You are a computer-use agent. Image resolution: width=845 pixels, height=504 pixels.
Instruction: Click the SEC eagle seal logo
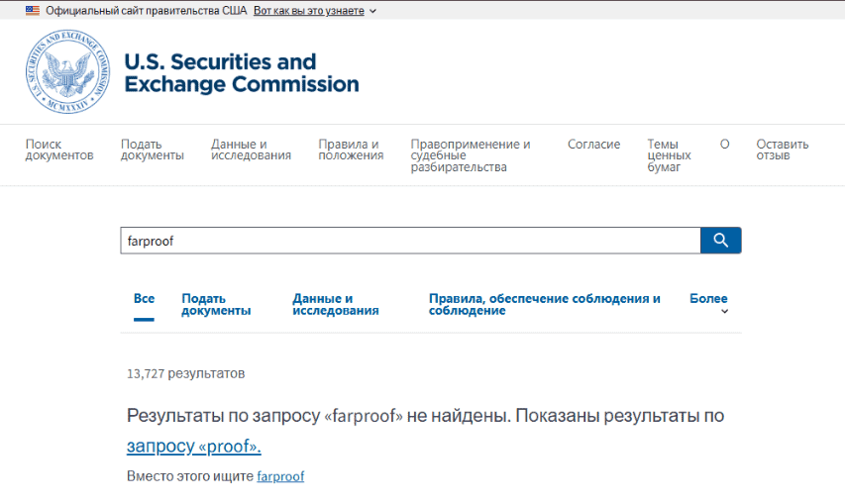tap(68, 71)
